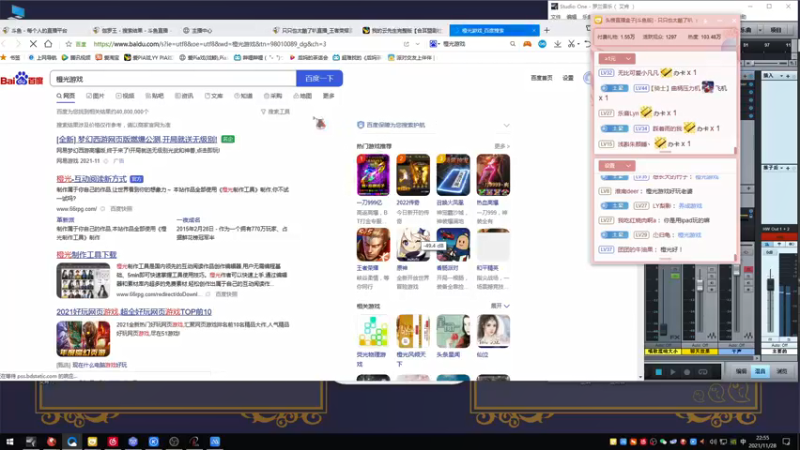Viewport: 800px width, 450px height.
Task: Switch to the 主播中心 browser tab
Action: click(x=198, y=31)
